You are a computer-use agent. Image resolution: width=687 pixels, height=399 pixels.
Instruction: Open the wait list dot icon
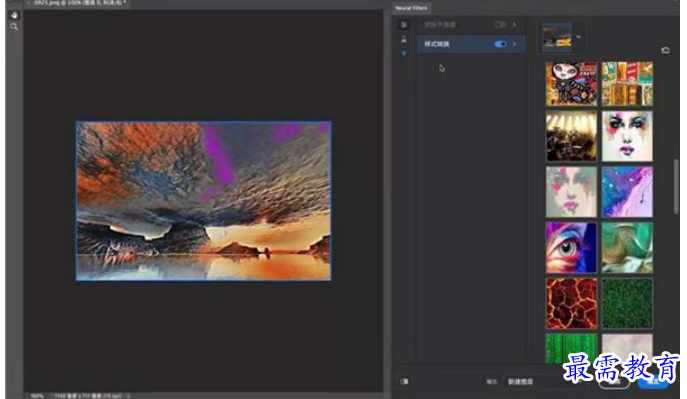coord(404,53)
